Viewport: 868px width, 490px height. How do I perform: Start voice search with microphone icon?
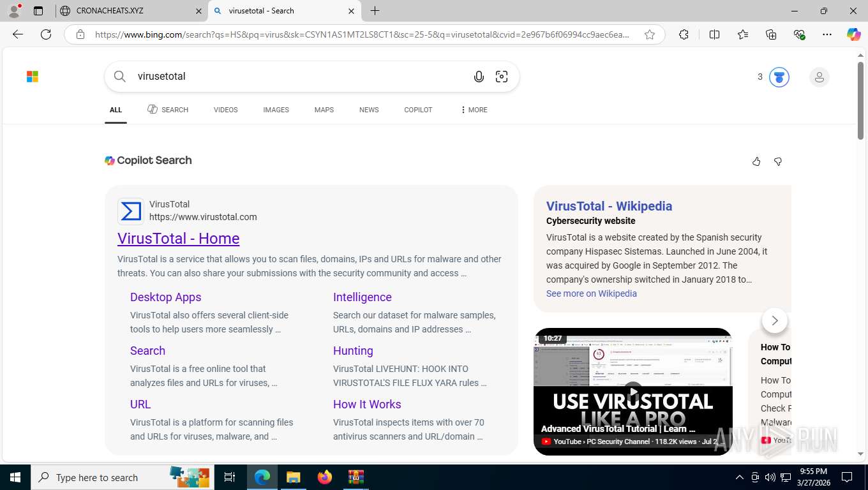[x=479, y=77]
